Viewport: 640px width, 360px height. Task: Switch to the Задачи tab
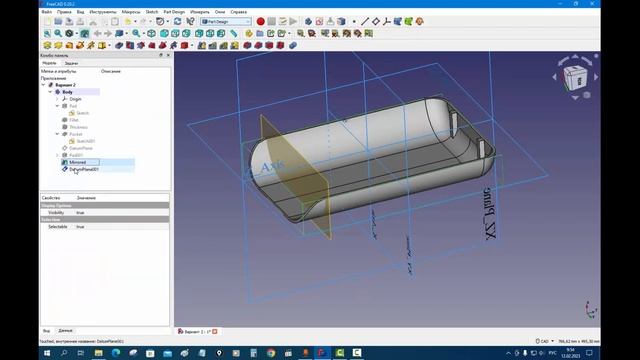[x=71, y=63]
